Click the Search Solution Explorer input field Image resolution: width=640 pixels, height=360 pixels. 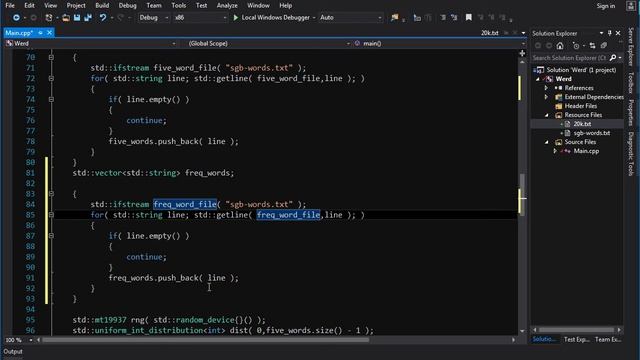[x=569, y=58]
